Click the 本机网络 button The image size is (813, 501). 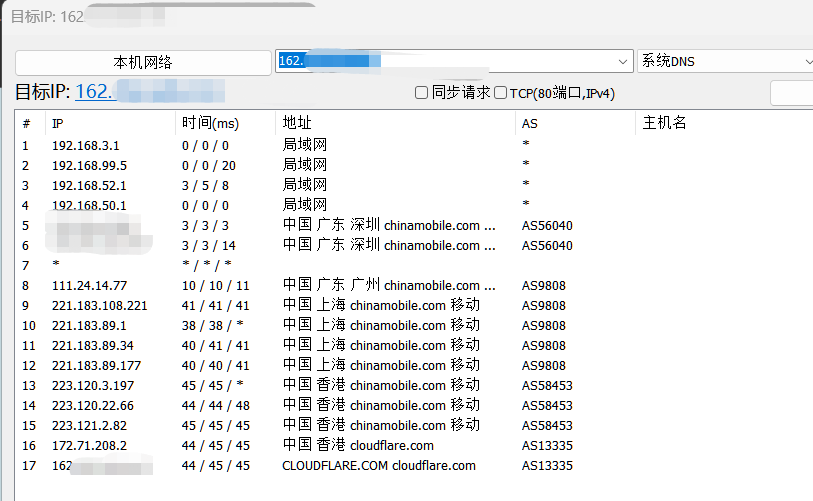(142, 62)
